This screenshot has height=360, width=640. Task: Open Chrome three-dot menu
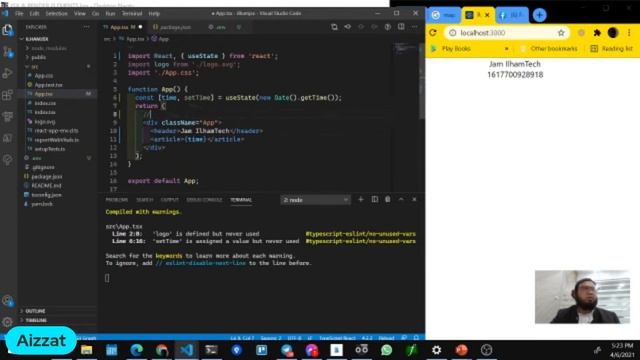(629, 33)
